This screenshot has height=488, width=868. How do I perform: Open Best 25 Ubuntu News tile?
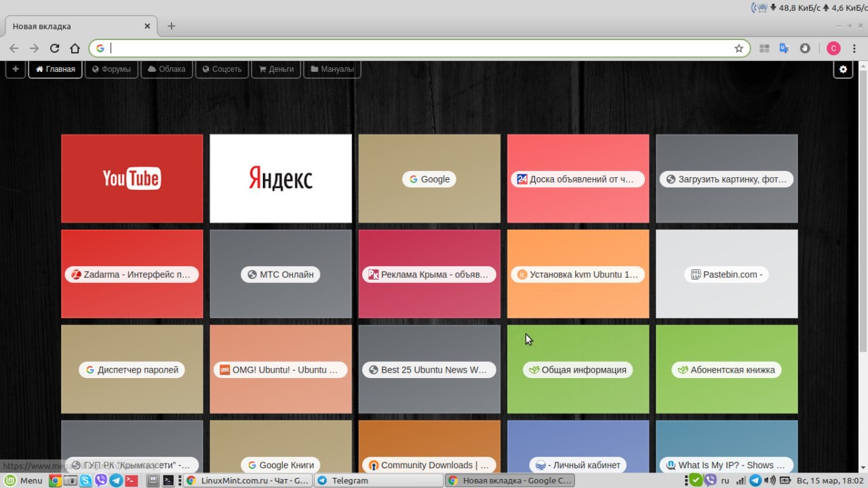pos(429,369)
